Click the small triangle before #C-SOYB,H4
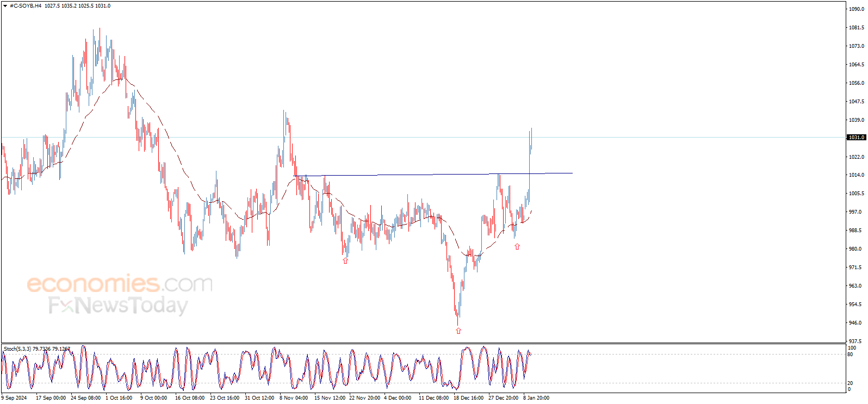The image size is (868, 404). tap(5, 6)
